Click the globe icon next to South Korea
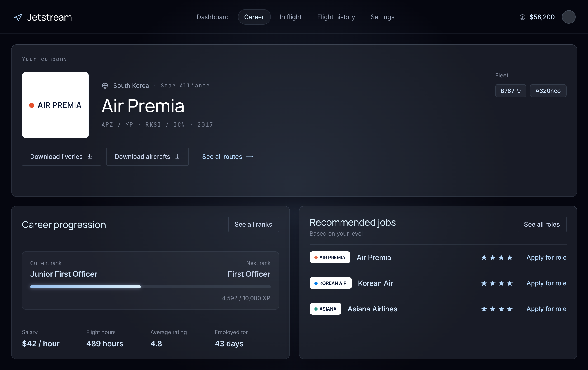This screenshot has width=588, height=370. pyautogui.click(x=105, y=86)
